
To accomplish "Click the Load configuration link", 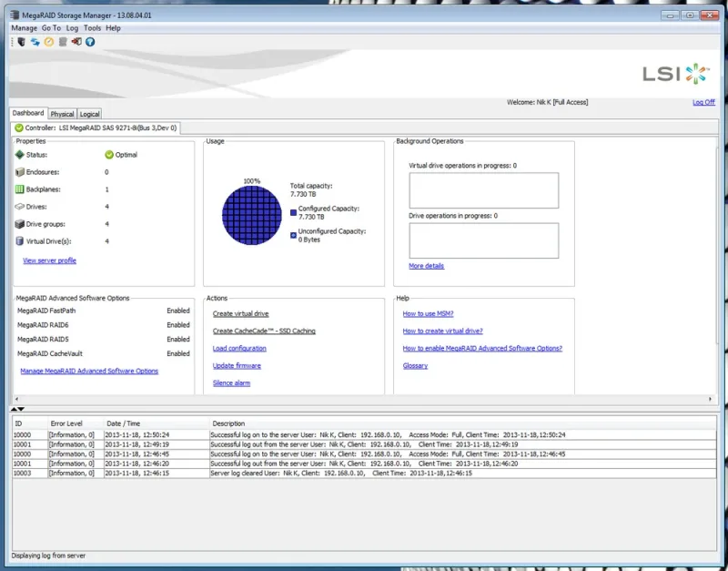I will coord(239,348).
